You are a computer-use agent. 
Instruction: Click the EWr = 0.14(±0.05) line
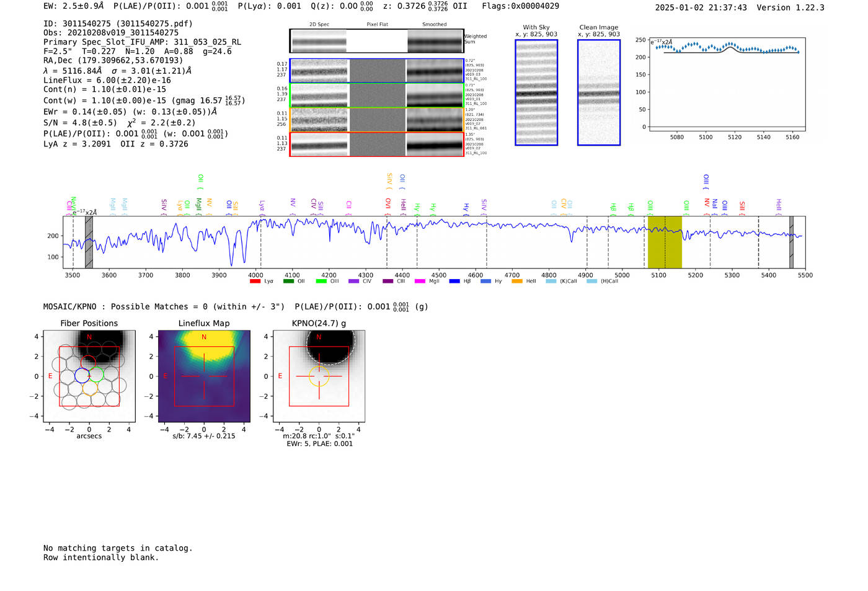130,112
